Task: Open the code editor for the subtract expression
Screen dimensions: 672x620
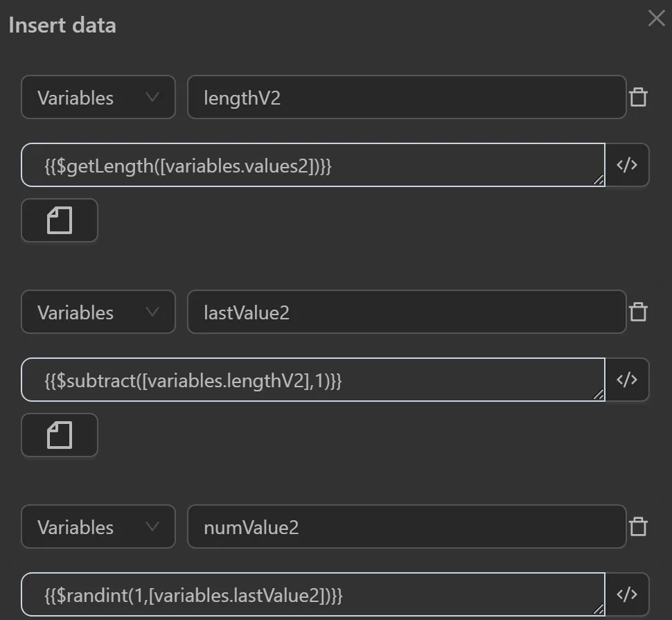Action: tap(627, 380)
